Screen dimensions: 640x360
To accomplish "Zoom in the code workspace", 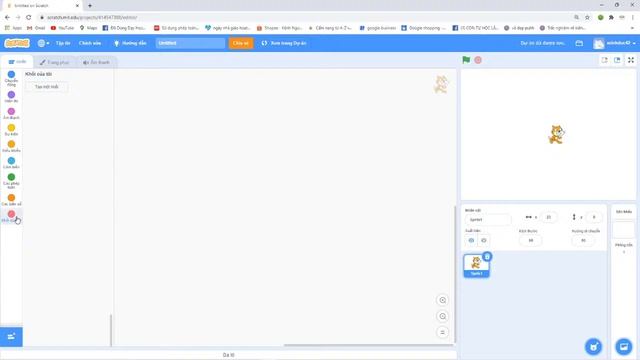I will [x=442, y=300].
